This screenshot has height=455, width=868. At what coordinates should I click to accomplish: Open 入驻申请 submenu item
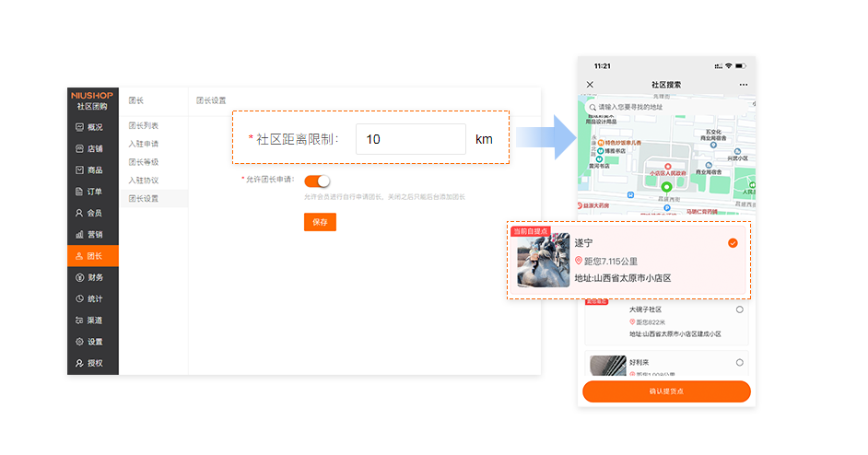(144, 144)
